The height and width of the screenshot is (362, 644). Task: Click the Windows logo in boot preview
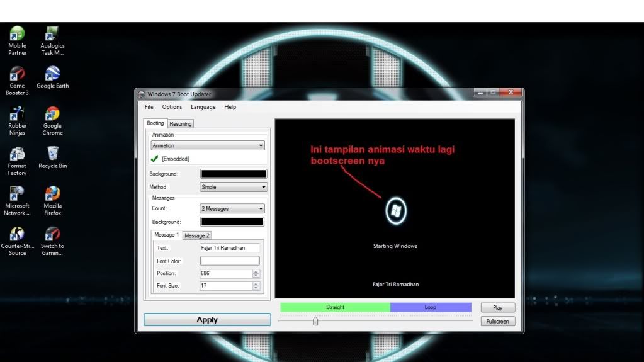click(396, 211)
